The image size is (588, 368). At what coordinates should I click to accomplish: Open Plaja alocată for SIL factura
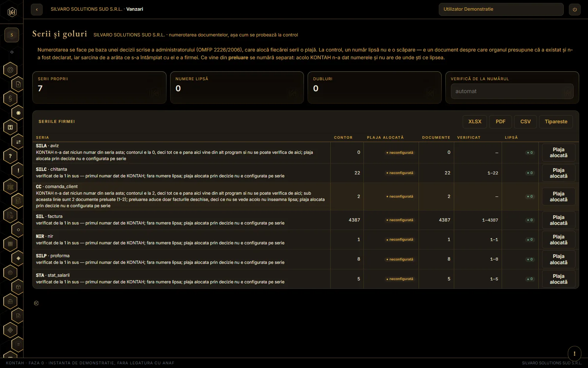pyautogui.click(x=559, y=220)
